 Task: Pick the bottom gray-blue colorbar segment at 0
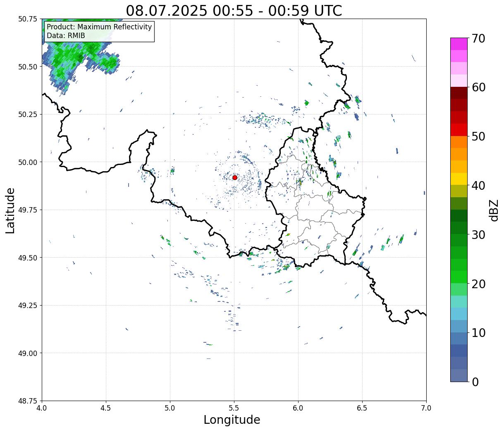459,375
